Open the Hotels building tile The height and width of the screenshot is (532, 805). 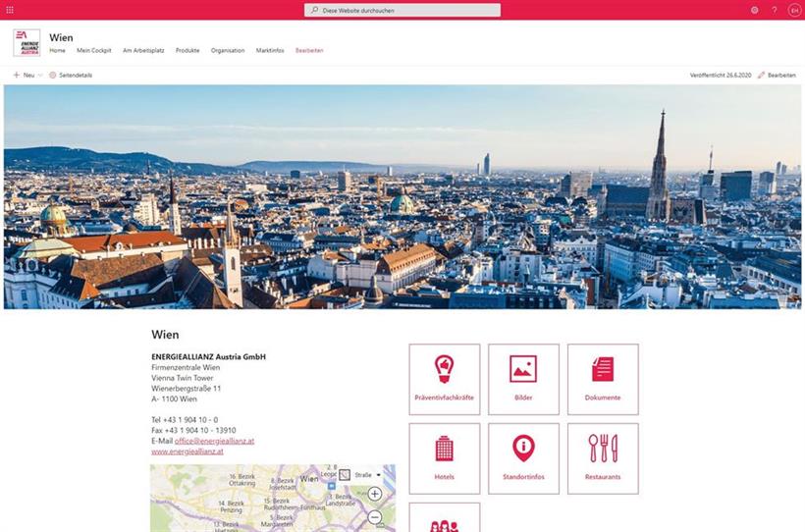[x=445, y=458]
